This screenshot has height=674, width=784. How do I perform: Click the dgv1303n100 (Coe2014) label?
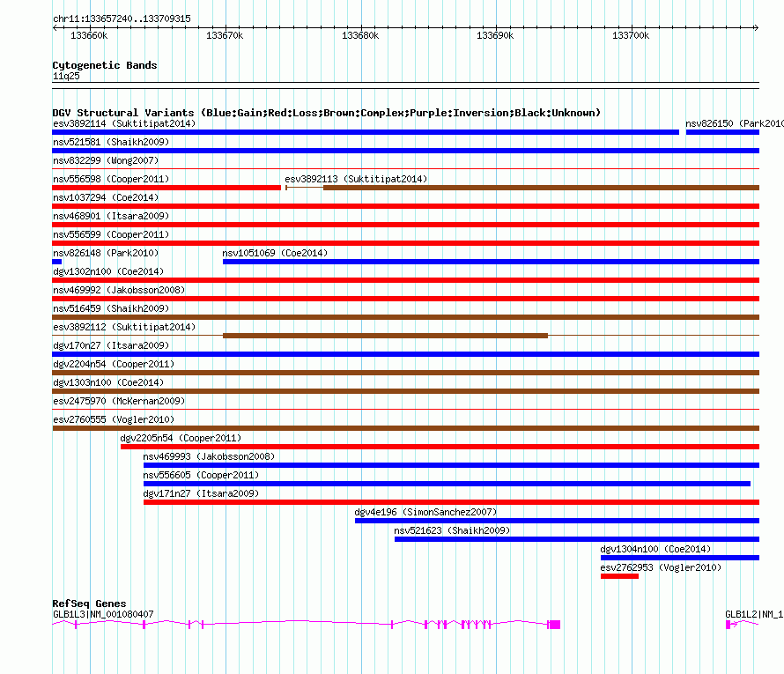(x=108, y=382)
